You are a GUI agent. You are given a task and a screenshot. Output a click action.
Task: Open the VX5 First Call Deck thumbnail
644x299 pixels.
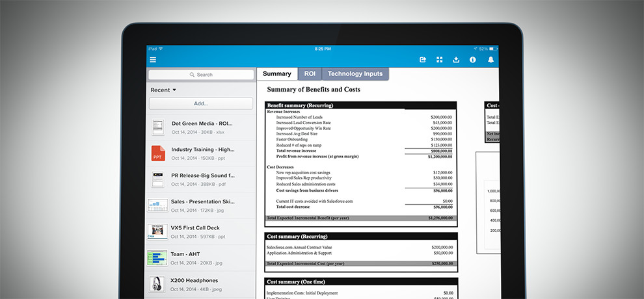[x=157, y=232]
